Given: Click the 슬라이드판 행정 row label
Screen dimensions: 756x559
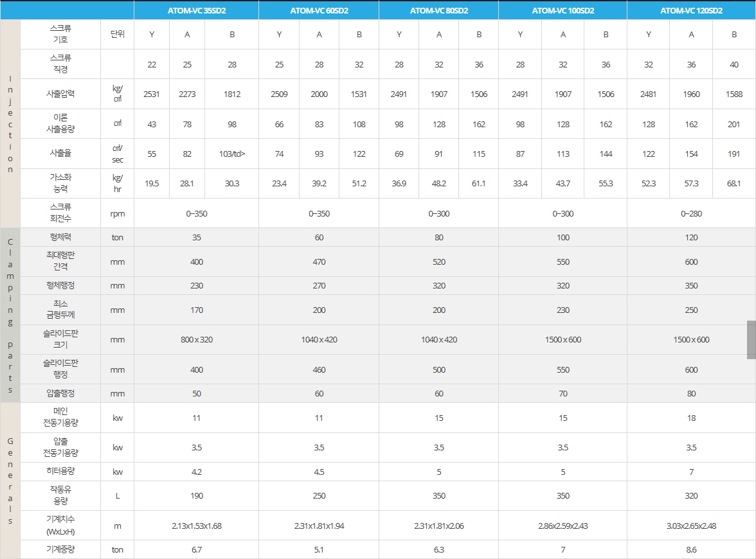Looking at the screenshot, I should coord(60,369).
